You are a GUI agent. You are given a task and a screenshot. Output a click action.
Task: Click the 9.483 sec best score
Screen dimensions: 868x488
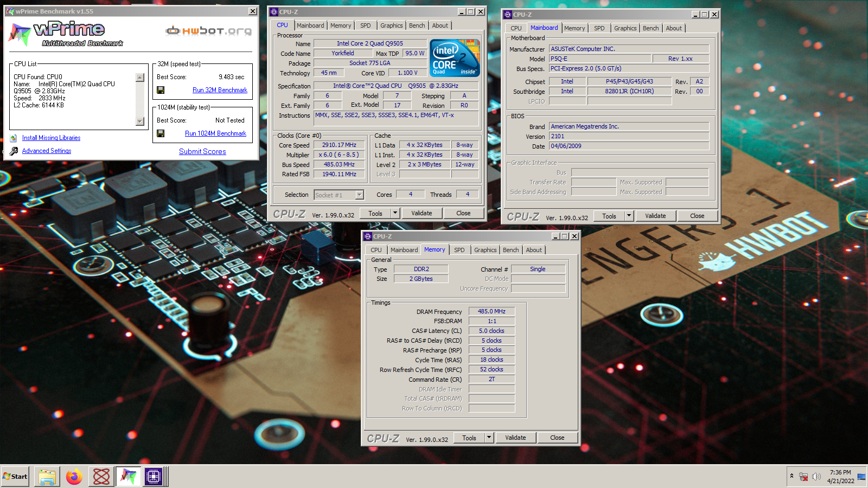pyautogui.click(x=232, y=77)
